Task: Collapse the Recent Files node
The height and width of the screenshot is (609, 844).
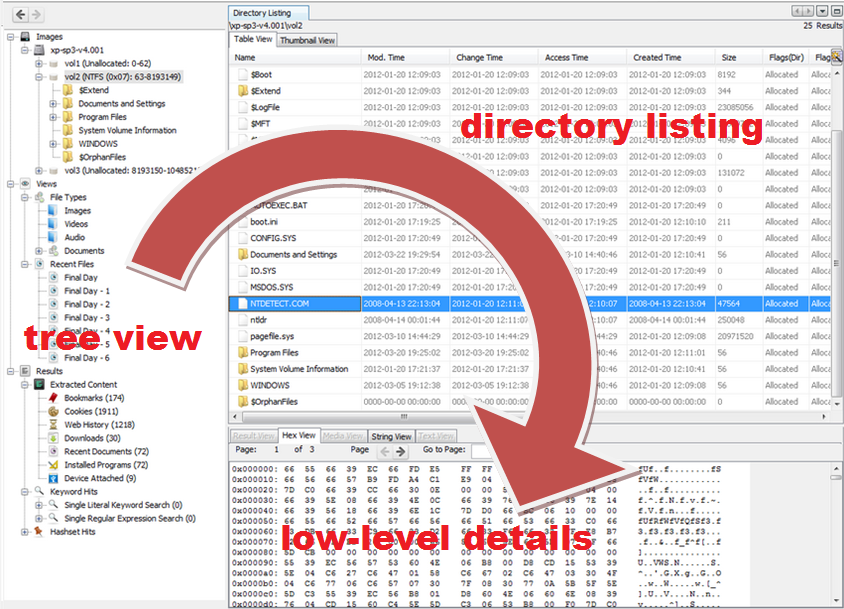Action: pos(25,264)
